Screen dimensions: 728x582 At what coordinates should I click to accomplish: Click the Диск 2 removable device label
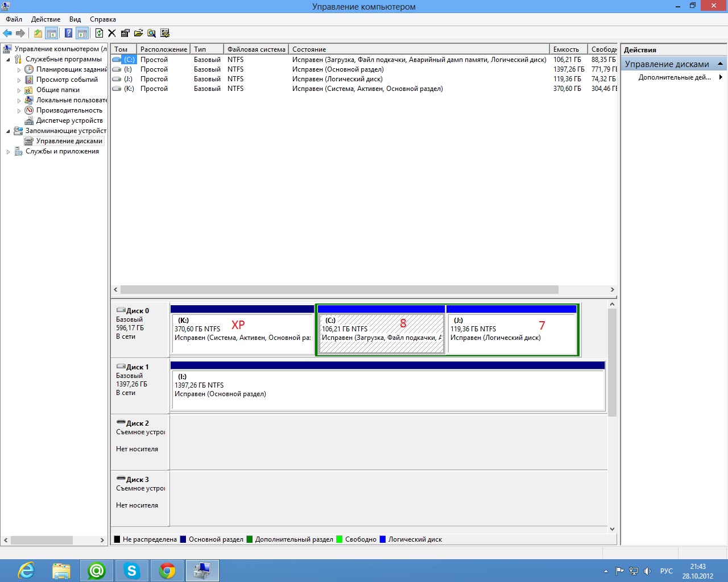[x=140, y=441]
